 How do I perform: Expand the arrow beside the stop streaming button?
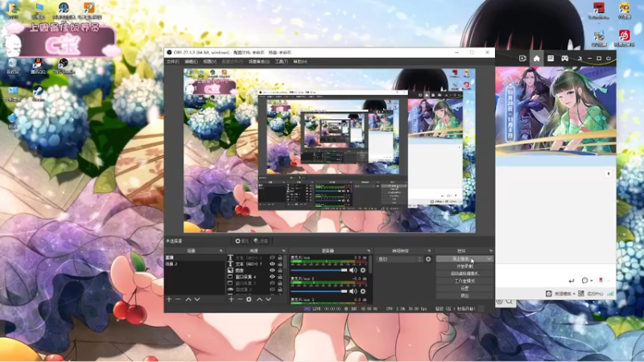click(489, 259)
